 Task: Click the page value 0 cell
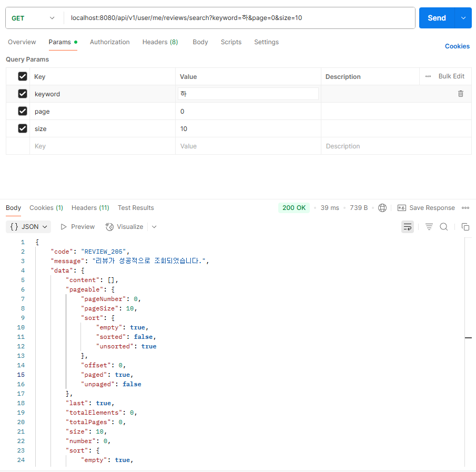click(x=248, y=111)
